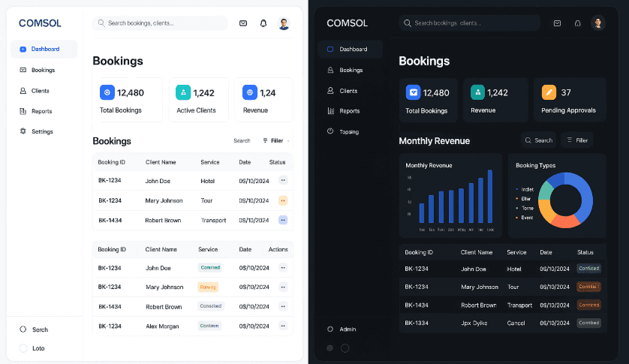Open notifications bell in dark header
The width and height of the screenshot is (629, 364).
[x=577, y=23]
